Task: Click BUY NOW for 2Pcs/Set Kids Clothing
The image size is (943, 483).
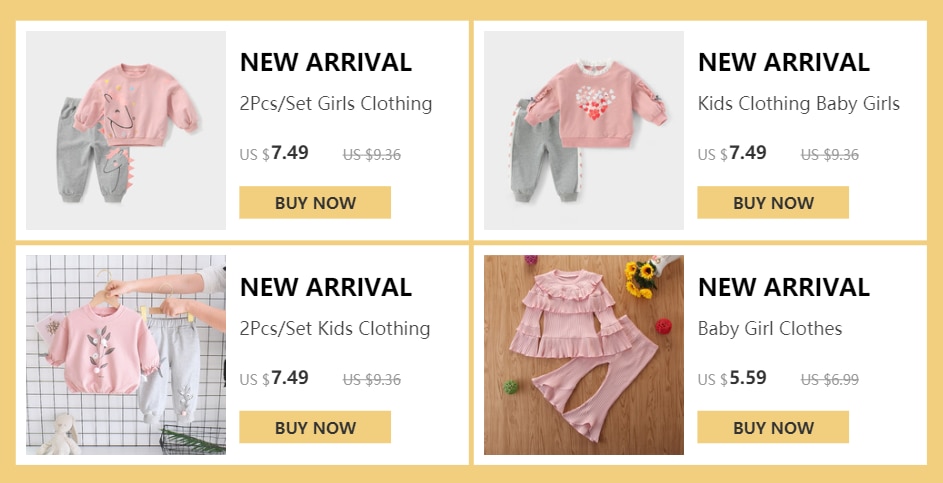Action: coord(315,428)
